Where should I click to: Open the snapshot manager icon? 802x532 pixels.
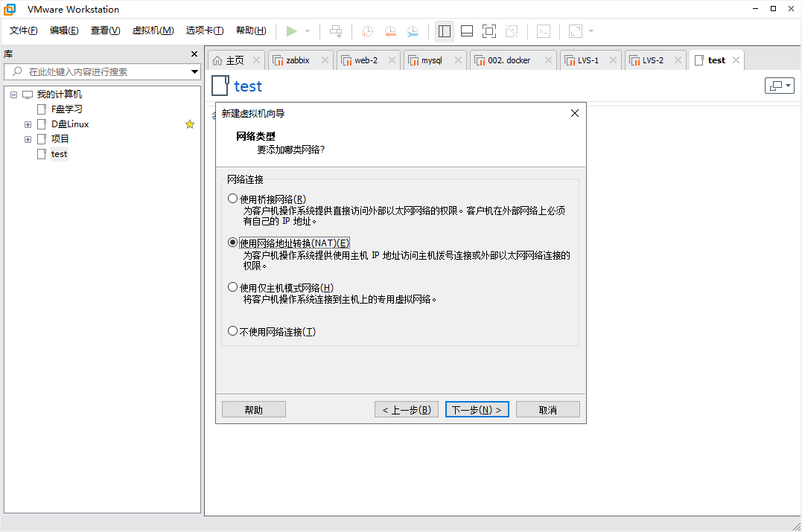pyautogui.click(x=413, y=31)
